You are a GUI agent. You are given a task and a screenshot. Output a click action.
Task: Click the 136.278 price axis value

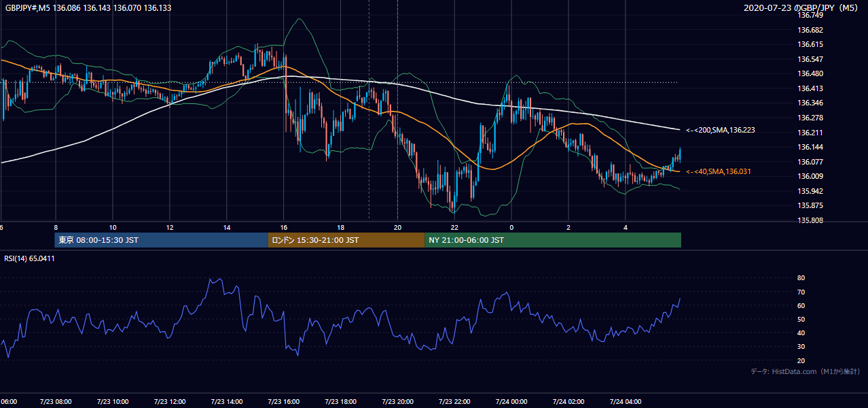[x=810, y=118]
